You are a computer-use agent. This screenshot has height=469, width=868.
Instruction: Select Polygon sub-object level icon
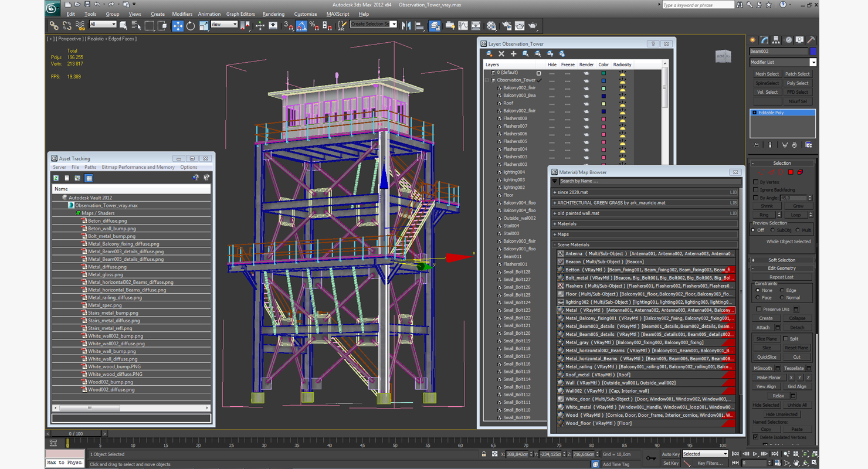[791, 172]
